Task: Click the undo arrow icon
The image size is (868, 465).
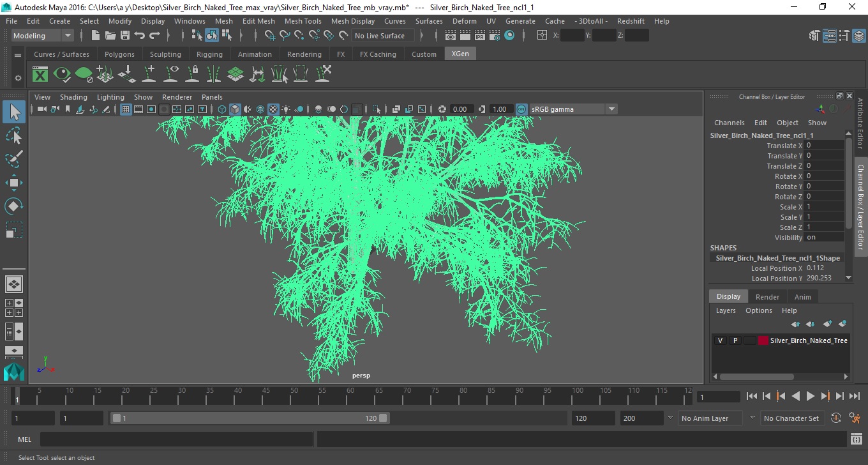Action: [140, 36]
